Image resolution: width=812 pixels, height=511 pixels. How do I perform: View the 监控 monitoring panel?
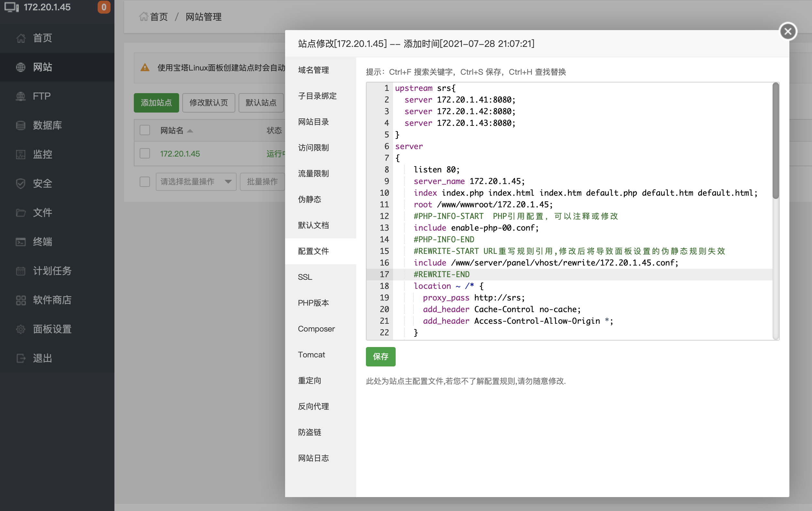(42, 154)
